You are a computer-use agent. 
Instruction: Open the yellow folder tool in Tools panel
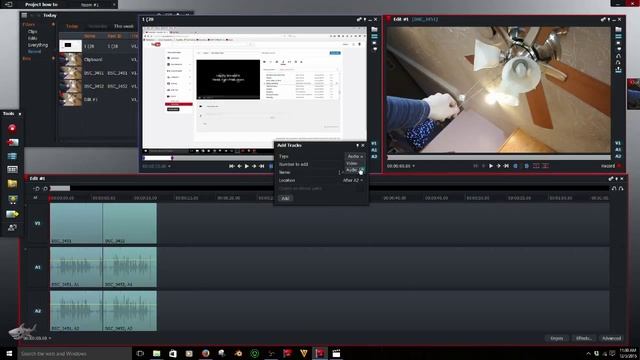(x=12, y=184)
